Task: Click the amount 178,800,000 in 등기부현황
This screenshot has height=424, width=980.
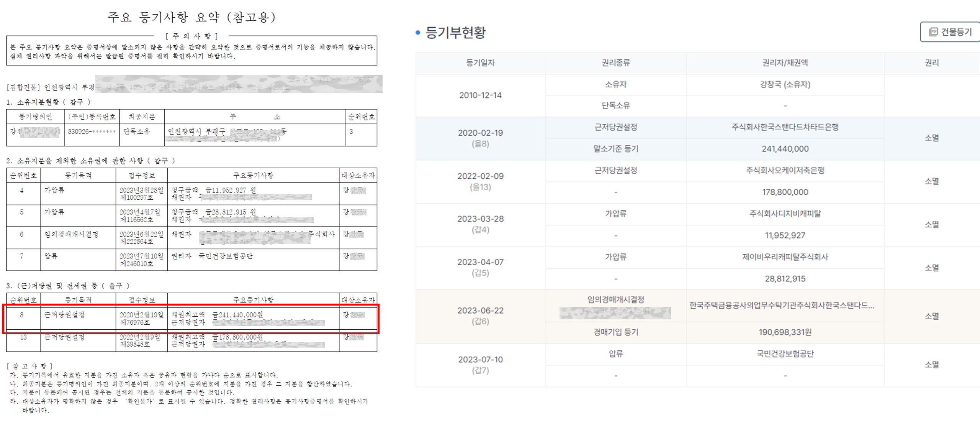Action: pyautogui.click(x=785, y=192)
